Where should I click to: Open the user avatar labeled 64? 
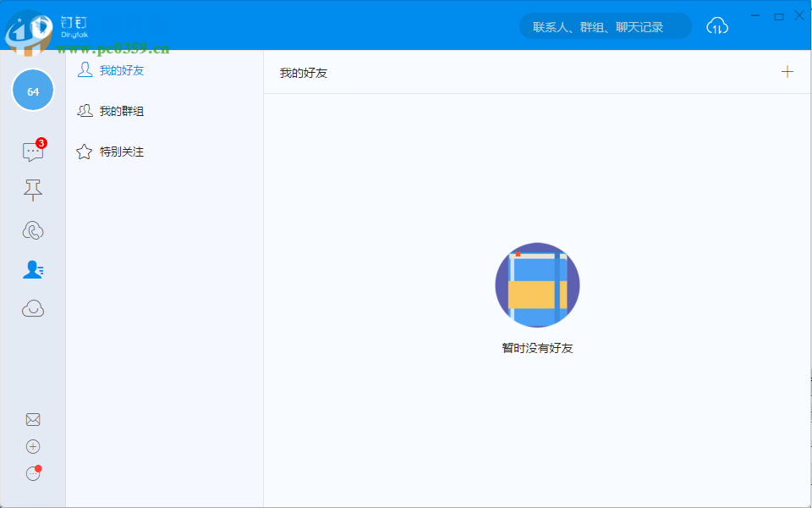(33, 91)
